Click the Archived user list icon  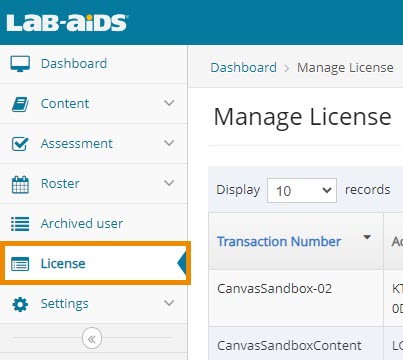pyautogui.click(x=20, y=224)
